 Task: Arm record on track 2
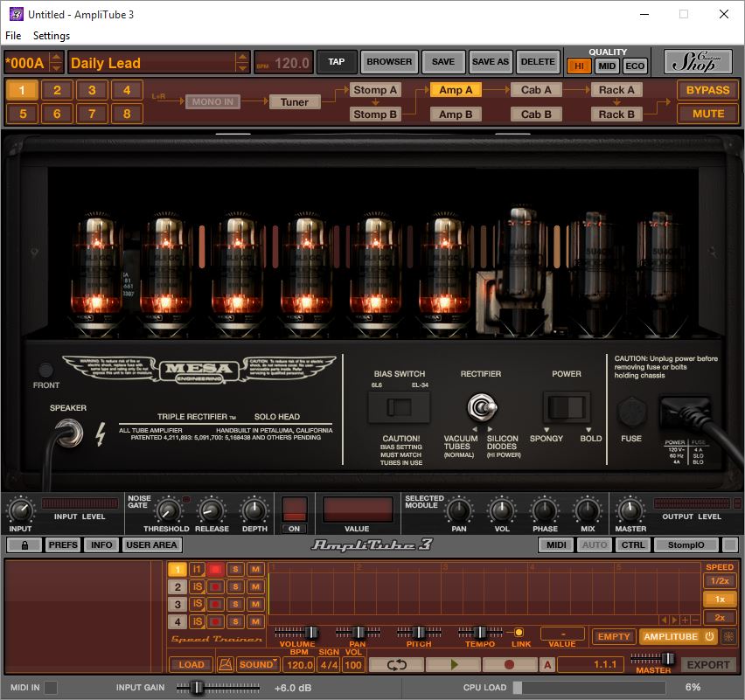click(215, 586)
